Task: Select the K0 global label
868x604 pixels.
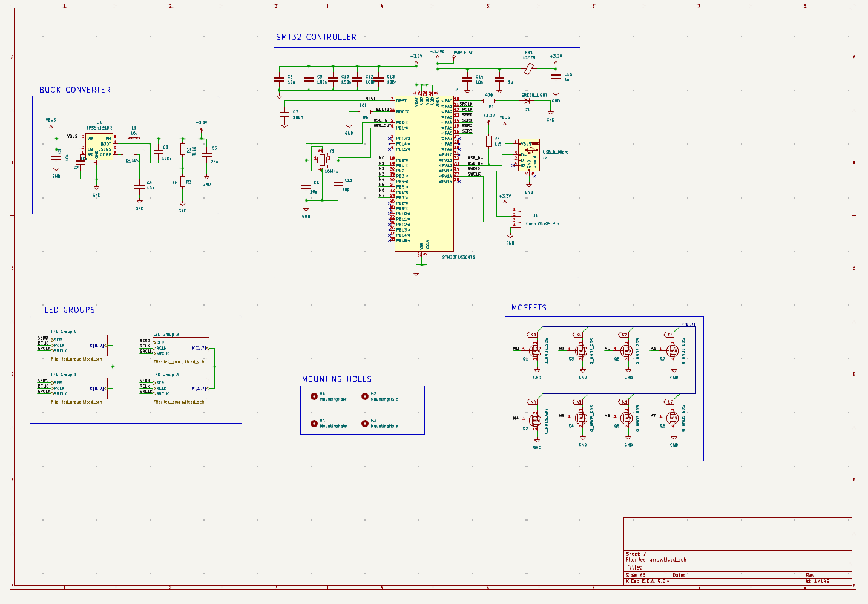Action: [532, 335]
